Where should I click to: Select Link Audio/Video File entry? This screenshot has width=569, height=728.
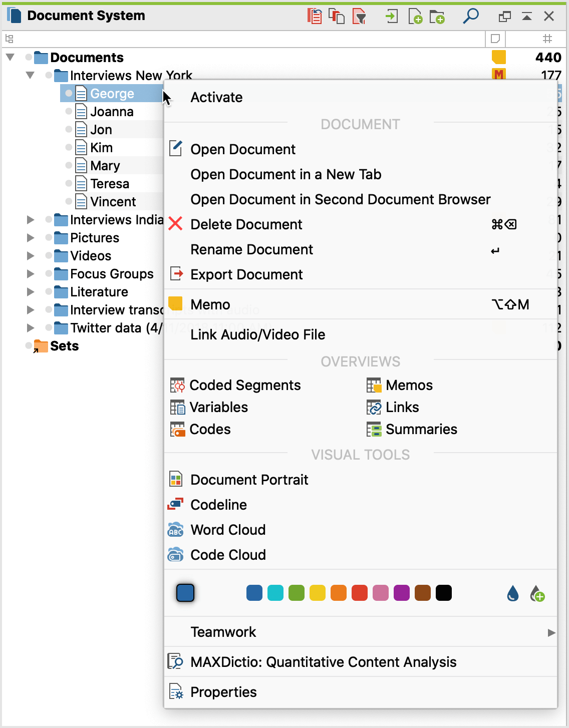(x=361, y=334)
